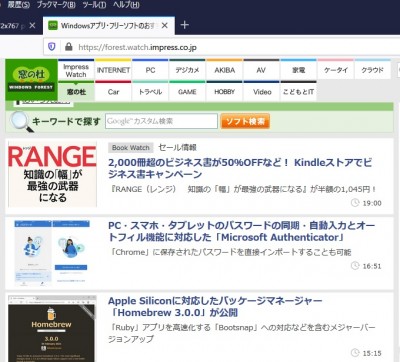Open the ブックマーク menu
The width and height of the screenshot is (400, 362).
click(56, 5)
